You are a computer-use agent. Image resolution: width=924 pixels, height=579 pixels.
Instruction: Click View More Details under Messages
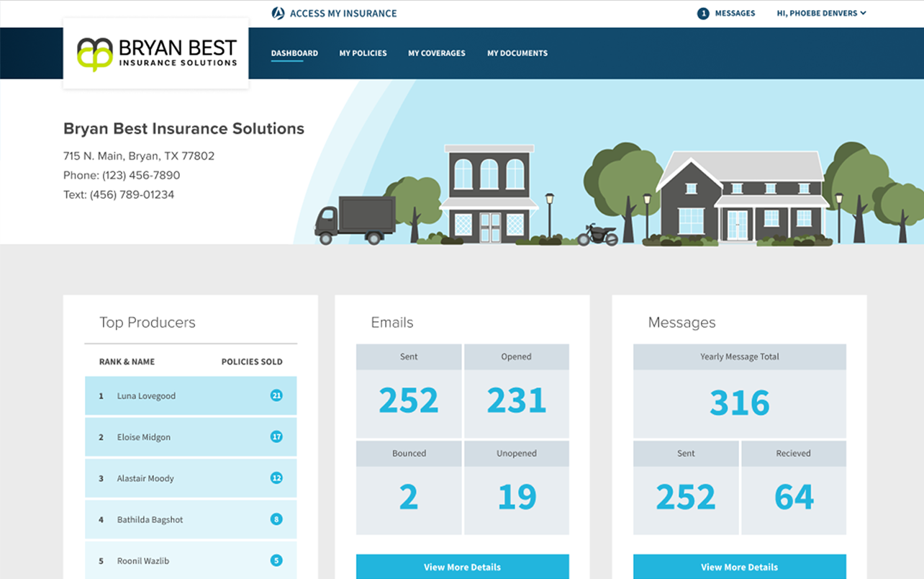click(x=739, y=567)
